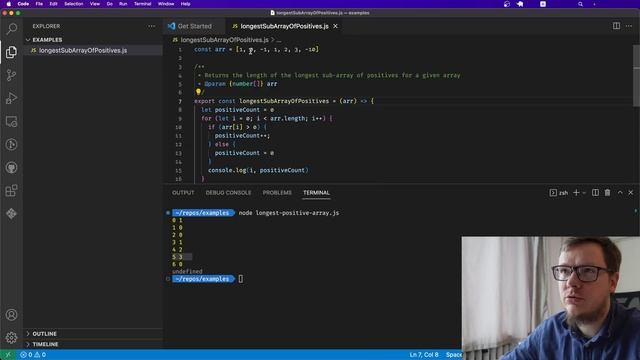This screenshot has width=640, height=360.
Task: Click the zsh terminal shell label
Action: click(563, 193)
